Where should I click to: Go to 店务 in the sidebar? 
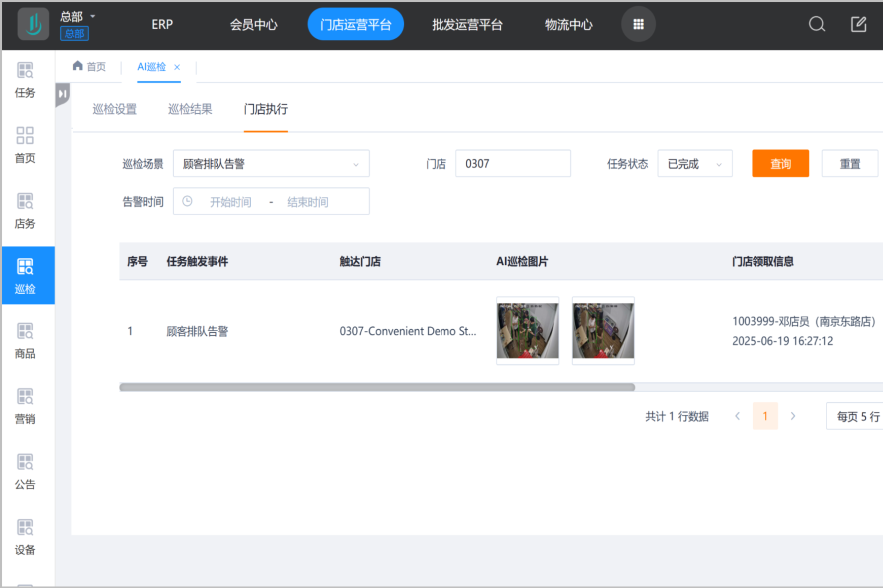click(x=25, y=211)
